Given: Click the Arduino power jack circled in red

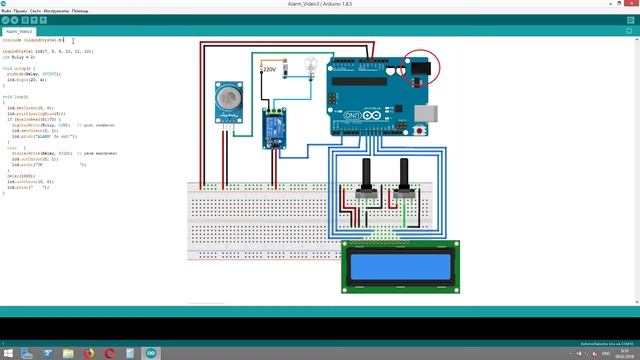Looking at the screenshot, I should (x=420, y=68).
